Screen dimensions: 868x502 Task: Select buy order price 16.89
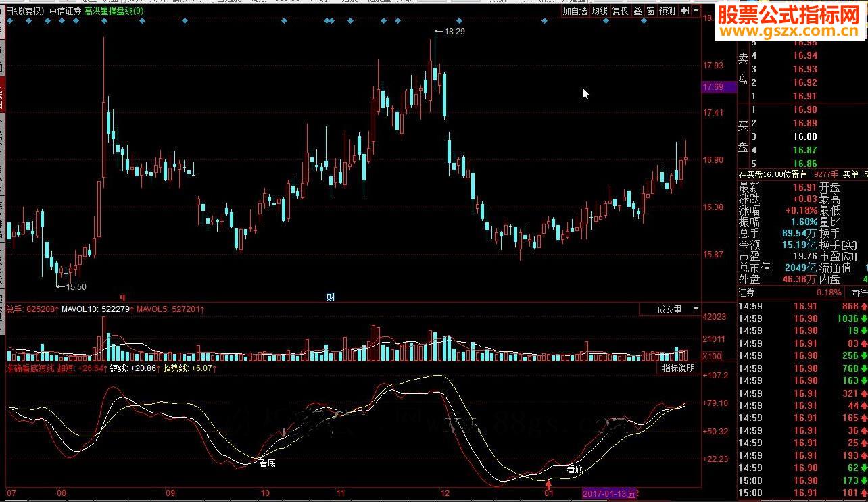point(805,124)
